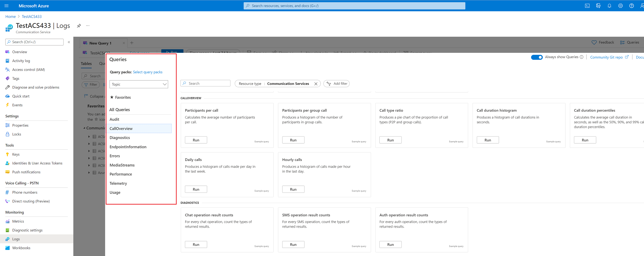
Task: Expand the ACSA table entry
Action: click(x=89, y=137)
